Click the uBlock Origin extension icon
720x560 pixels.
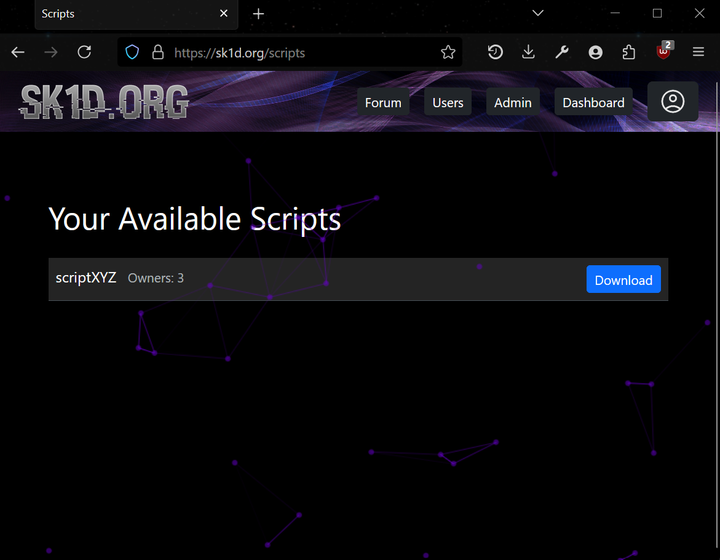tap(664, 52)
